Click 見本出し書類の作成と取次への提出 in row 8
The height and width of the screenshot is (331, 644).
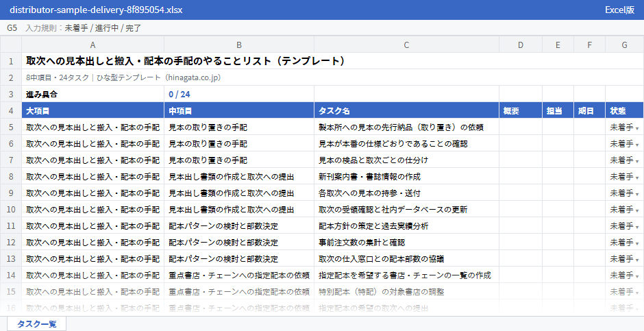pyautogui.click(x=239, y=177)
